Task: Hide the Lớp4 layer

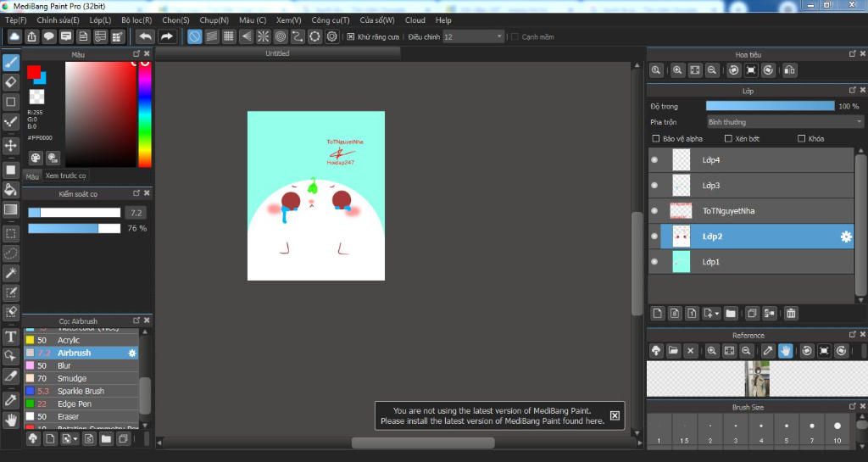Action: coord(655,160)
